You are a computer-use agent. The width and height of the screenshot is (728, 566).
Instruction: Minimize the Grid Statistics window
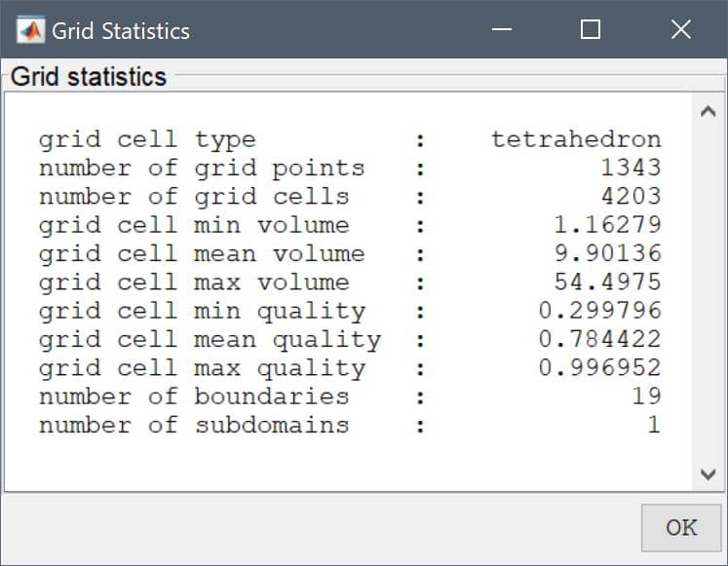502,29
